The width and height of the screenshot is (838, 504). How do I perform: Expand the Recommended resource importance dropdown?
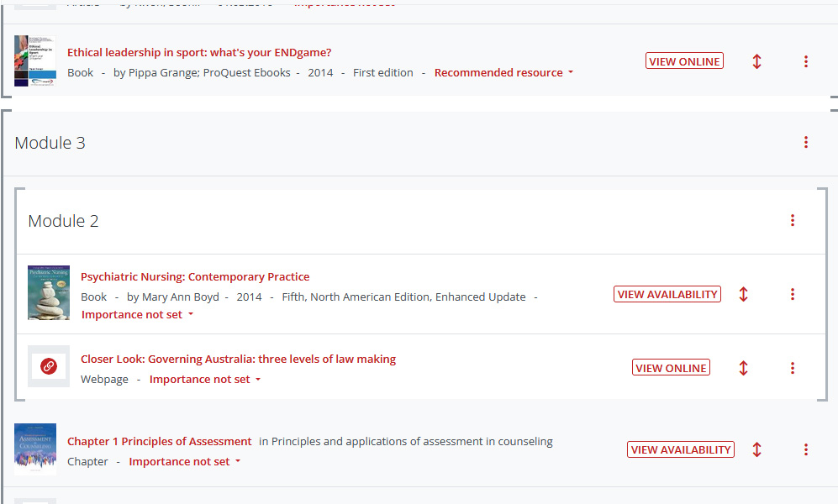(503, 73)
